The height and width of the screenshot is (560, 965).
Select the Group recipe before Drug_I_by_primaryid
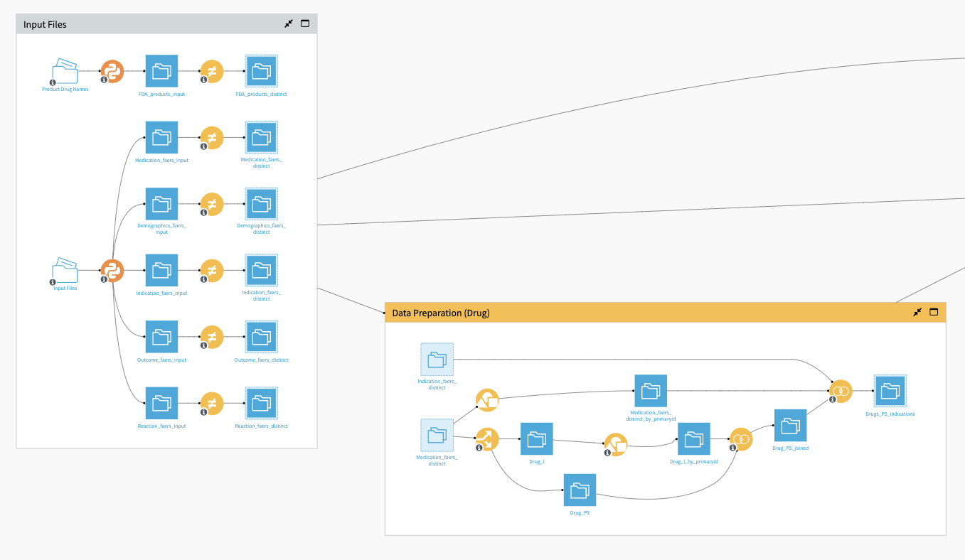614,443
